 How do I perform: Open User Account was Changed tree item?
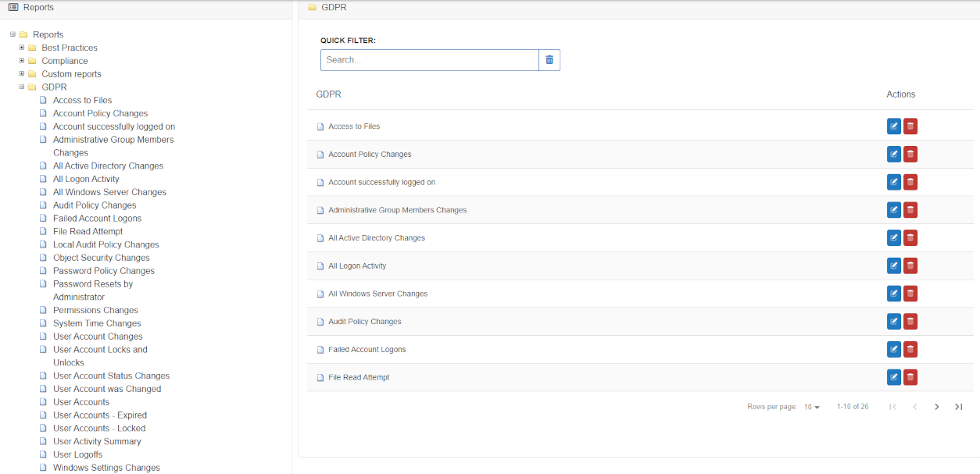(x=107, y=389)
